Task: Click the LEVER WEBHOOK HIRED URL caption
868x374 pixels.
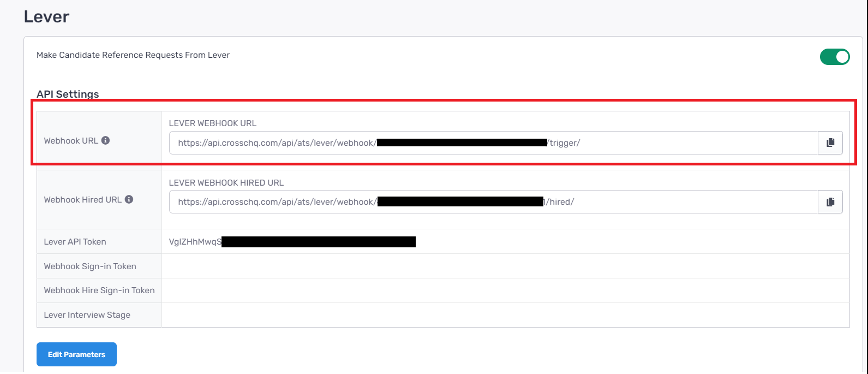Action: [x=226, y=183]
